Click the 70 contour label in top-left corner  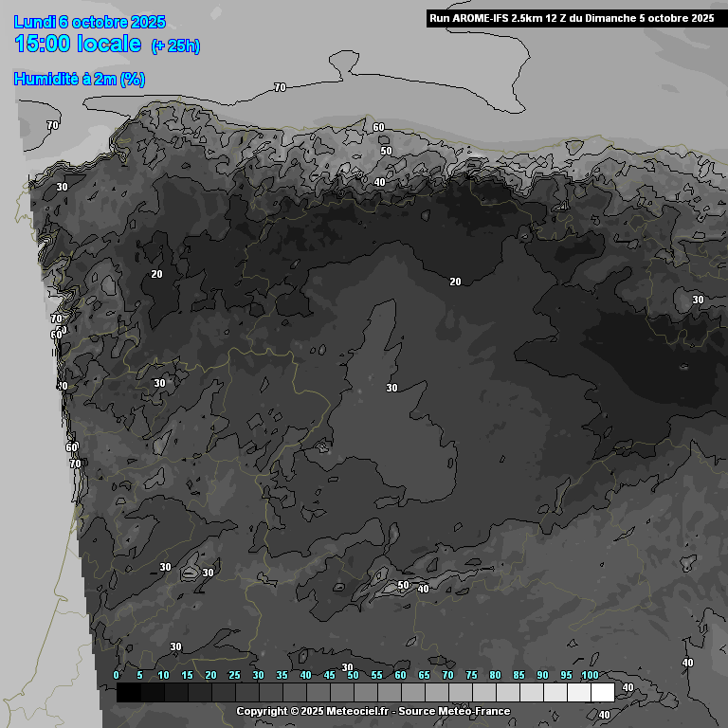[x=53, y=125]
